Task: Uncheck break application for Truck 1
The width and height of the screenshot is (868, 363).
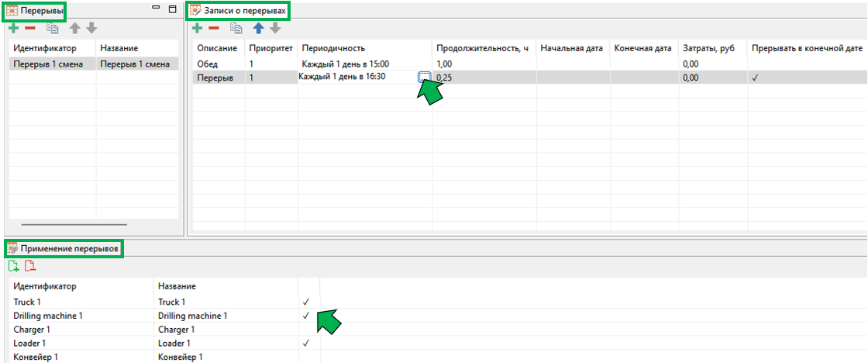Action: coord(305,302)
